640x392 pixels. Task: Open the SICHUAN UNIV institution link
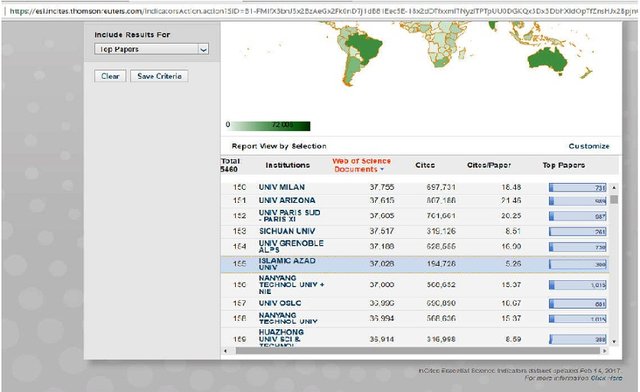287,231
